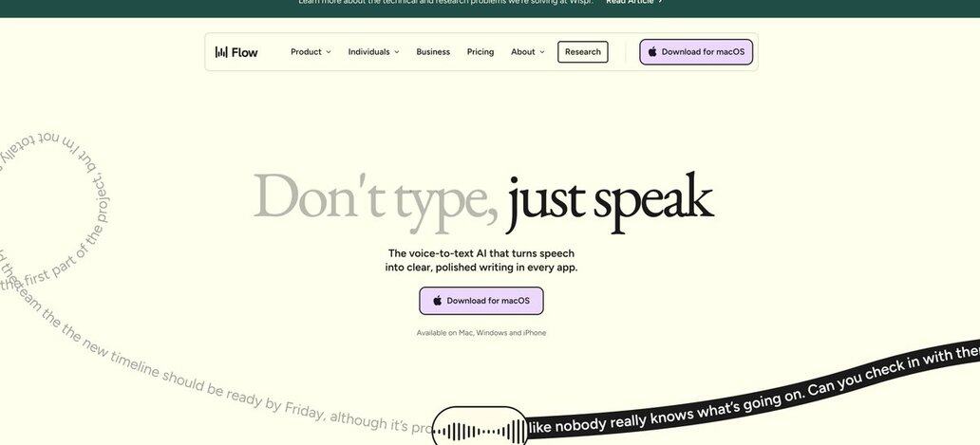The image size is (980, 445).
Task: Open the Business menu item
Action: pyautogui.click(x=433, y=52)
